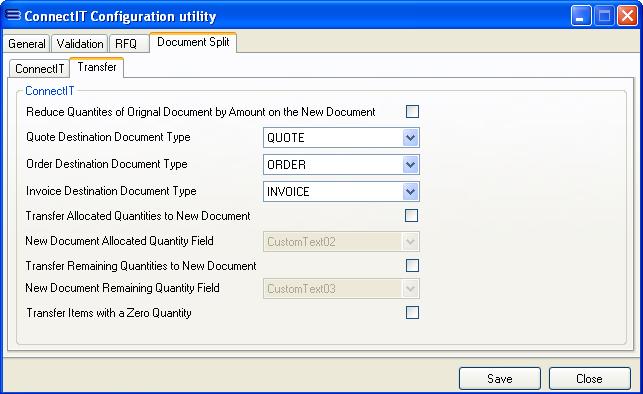Image resolution: width=643 pixels, height=394 pixels.
Task: Click the Close button
Action: tap(589, 378)
